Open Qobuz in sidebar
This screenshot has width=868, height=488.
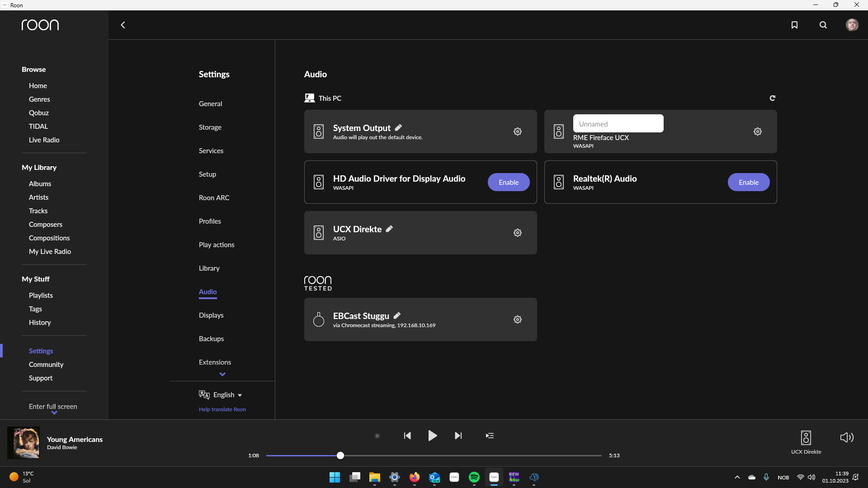coord(39,113)
